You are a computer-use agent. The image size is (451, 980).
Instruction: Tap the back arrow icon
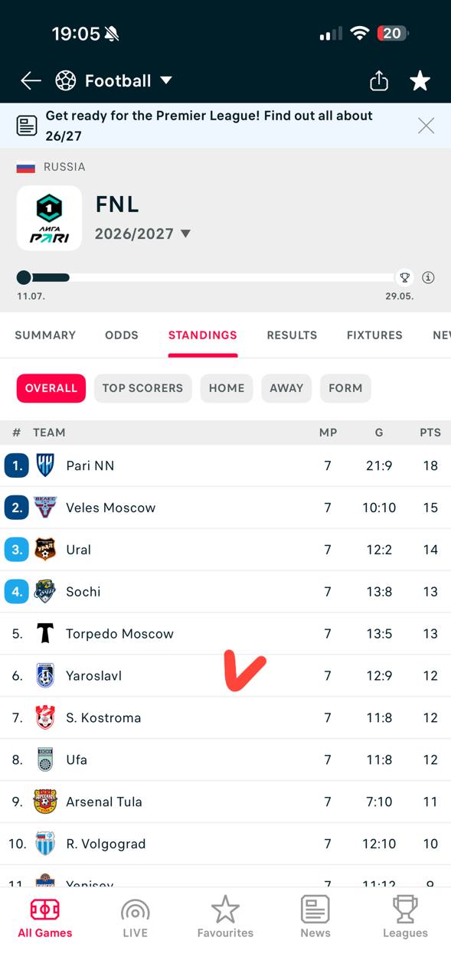31,80
